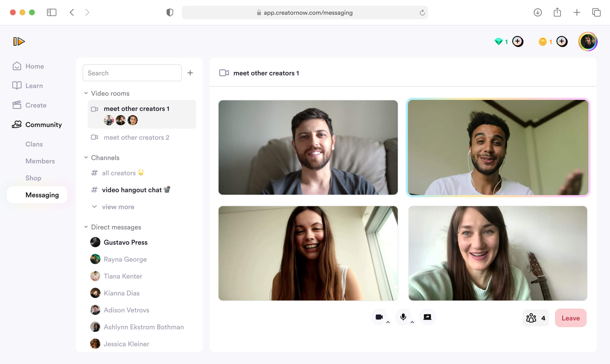610x364 pixels.
Task: Select meet other creators 2 video room
Action: 136,137
